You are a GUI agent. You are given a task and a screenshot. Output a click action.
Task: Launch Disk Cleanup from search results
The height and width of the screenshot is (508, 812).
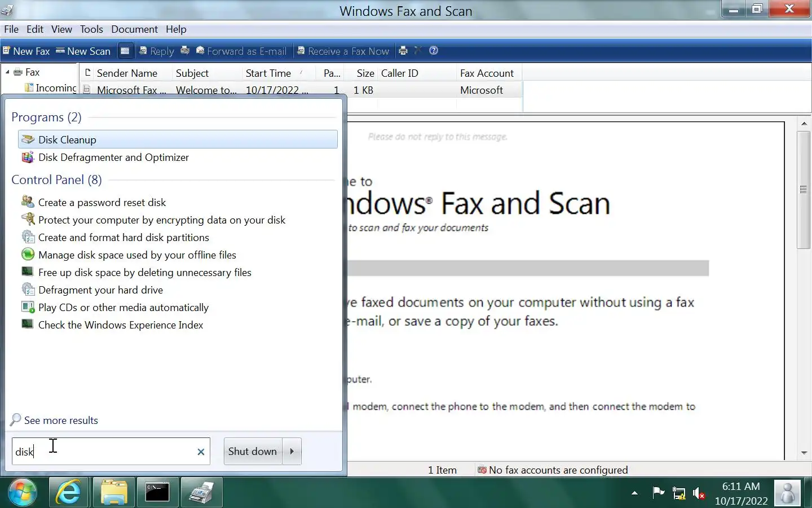click(x=178, y=139)
